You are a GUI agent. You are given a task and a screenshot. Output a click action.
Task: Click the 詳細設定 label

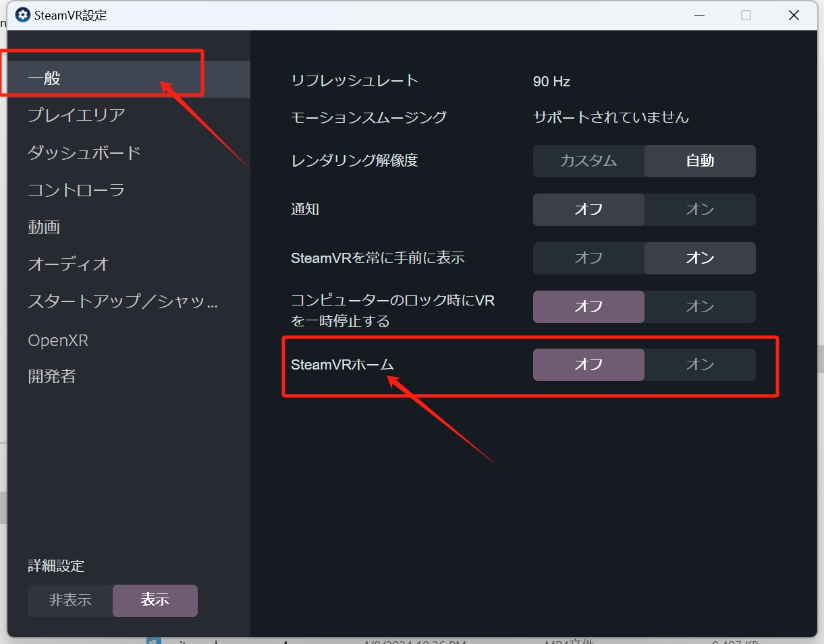click(56, 566)
